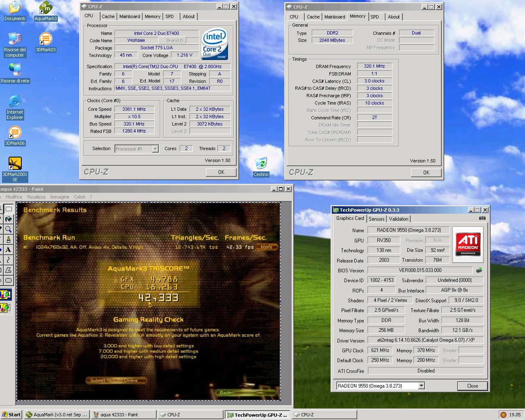525x420 pixels.
Task: Select the 3DMark03 desktop shortcut
Action: point(46,42)
